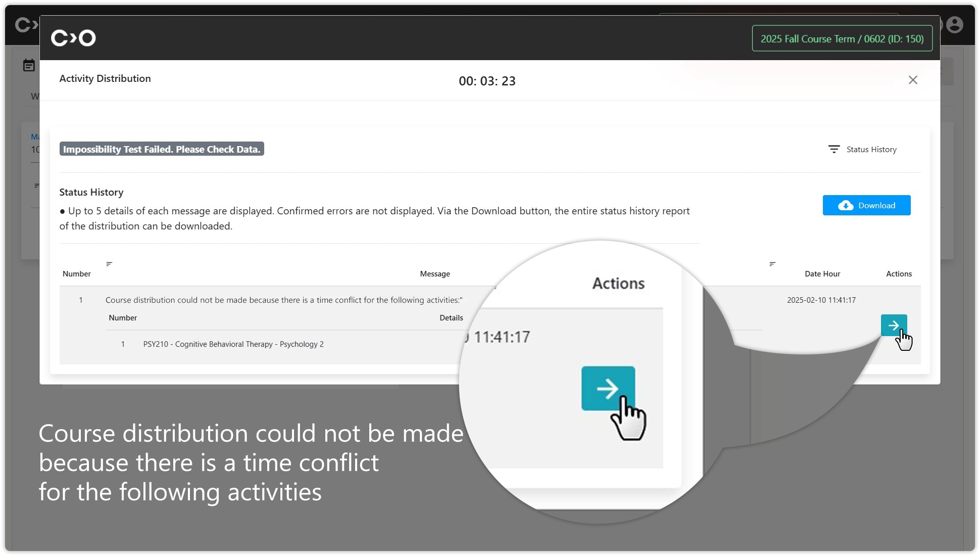Select the PSY210 Cognitive Behavioral Therapy detail row

(233, 344)
